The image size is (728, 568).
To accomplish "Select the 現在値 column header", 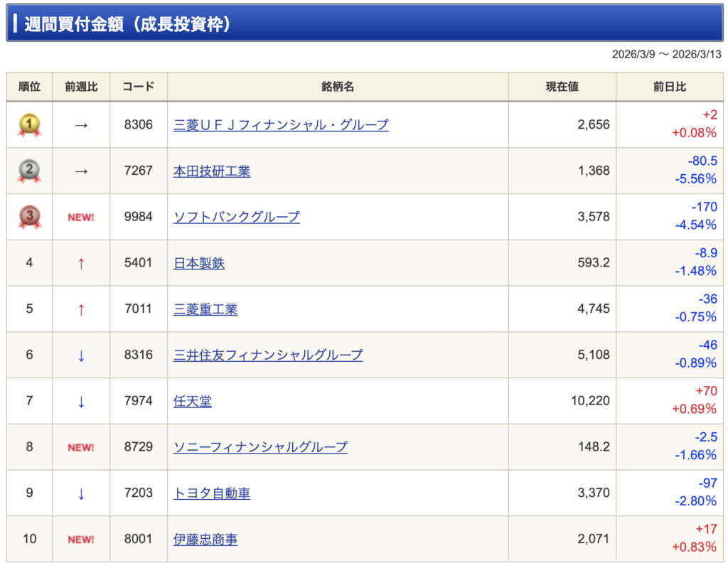I will (562, 87).
